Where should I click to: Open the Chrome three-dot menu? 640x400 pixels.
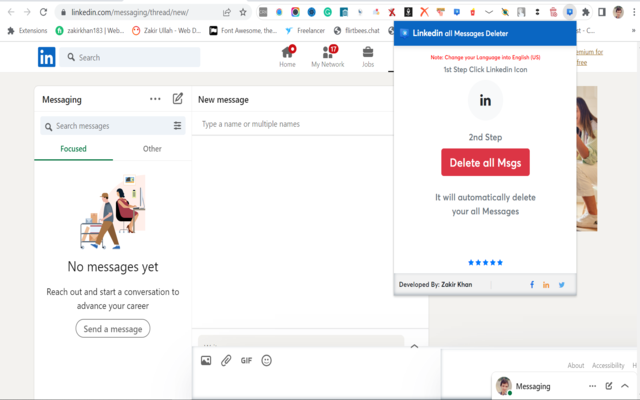[634, 12]
